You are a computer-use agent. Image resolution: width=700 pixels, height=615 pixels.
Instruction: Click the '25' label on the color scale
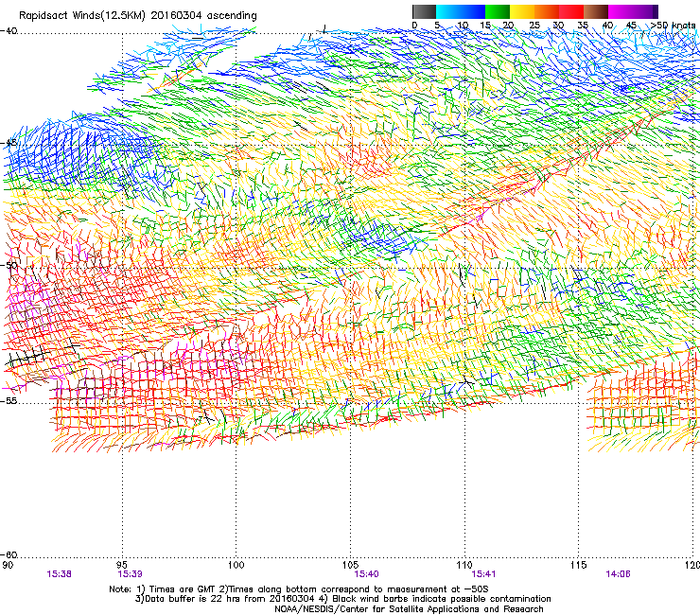(534, 26)
